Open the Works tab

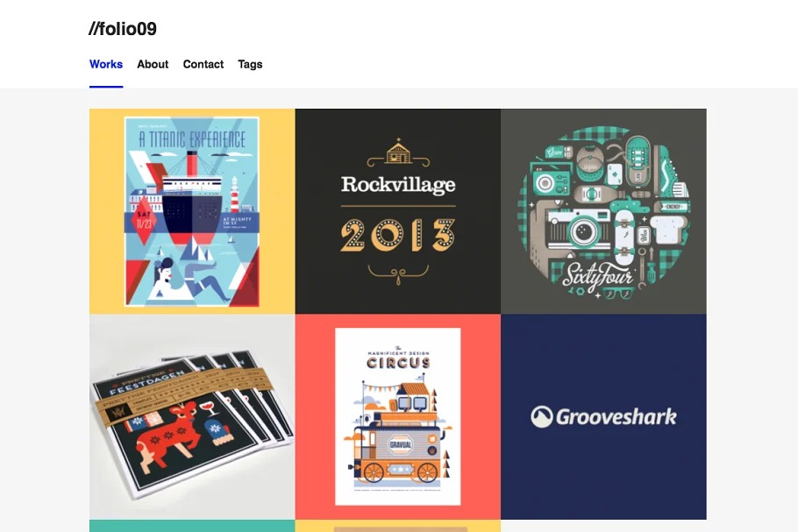tap(106, 64)
